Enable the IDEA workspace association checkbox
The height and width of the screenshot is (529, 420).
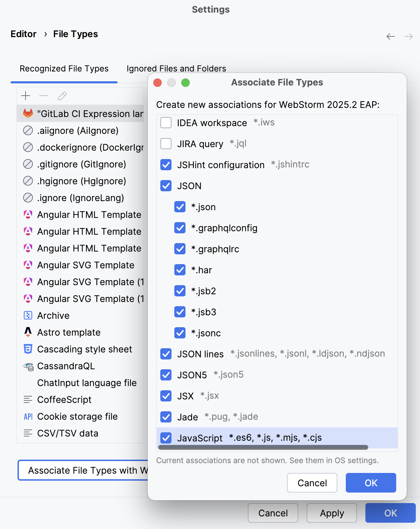click(x=166, y=123)
